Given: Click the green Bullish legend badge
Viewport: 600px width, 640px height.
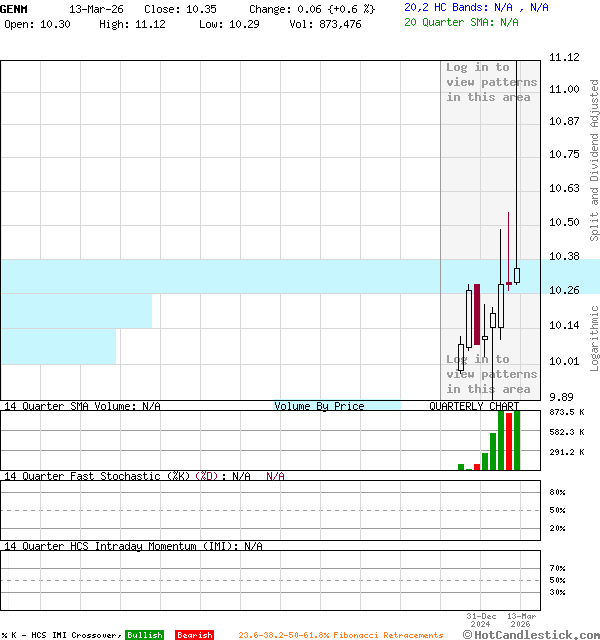Looking at the screenshot, I should 144,635.
